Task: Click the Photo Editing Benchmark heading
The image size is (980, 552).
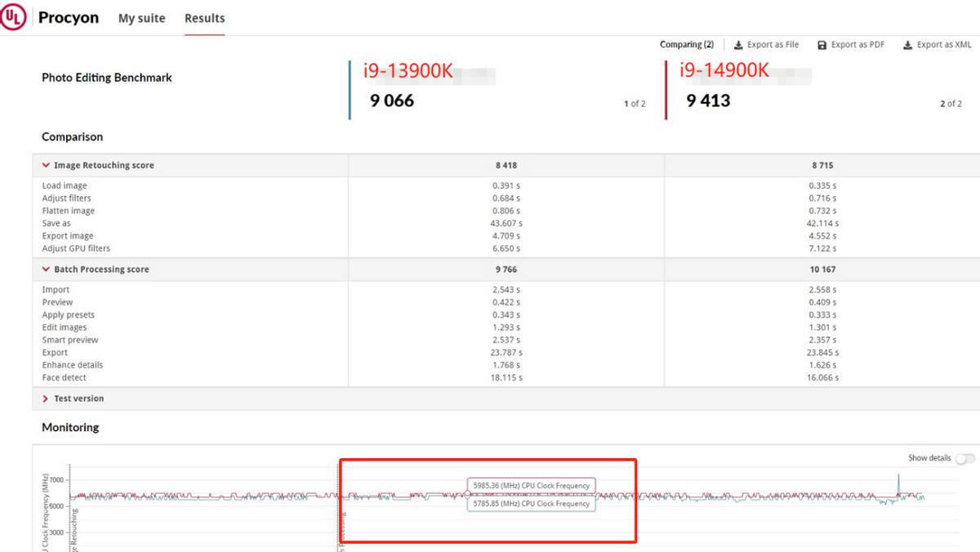Action: point(107,78)
